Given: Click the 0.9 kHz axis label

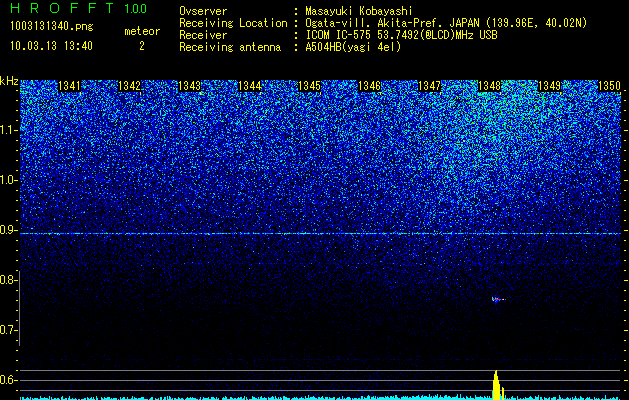Looking at the screenshot, I should pos(8,230).
